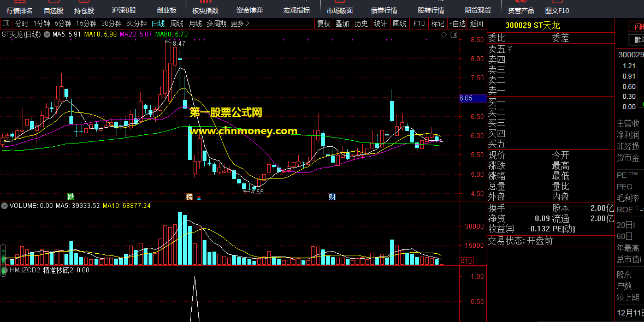The width and height of the screenshot is (644, 322).
Task: Open the 统计 statistics button
Action: (380, 24)
